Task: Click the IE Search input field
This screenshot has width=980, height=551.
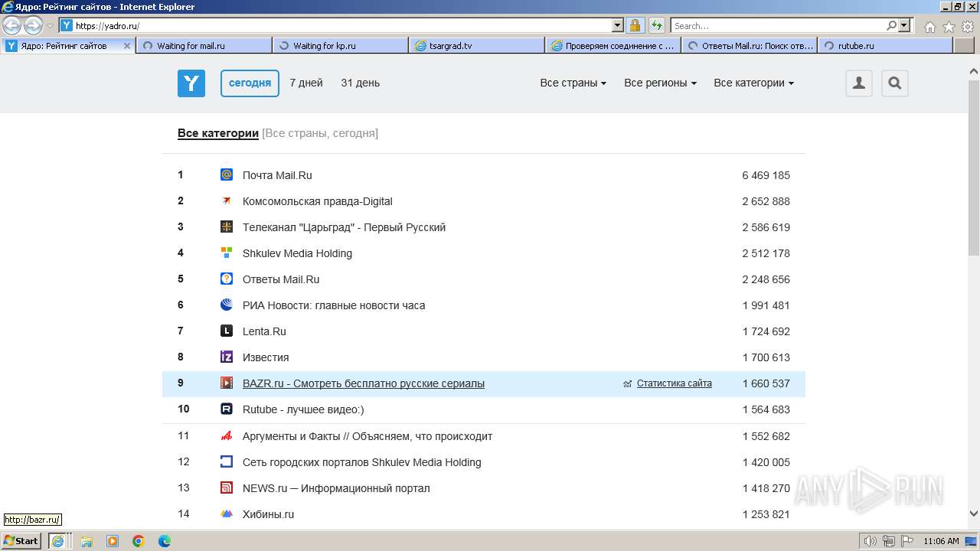Action: coord(779,25)
